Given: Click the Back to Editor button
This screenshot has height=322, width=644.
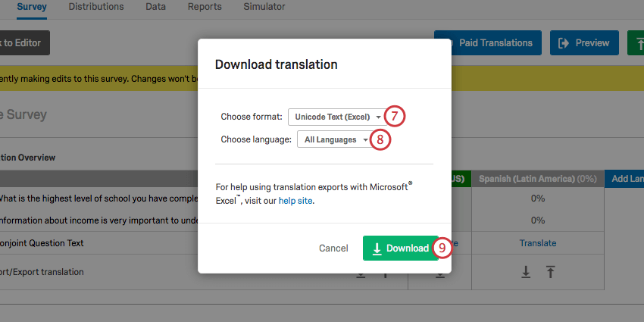Looking at the screenshot, I should [x=23, y=43].
